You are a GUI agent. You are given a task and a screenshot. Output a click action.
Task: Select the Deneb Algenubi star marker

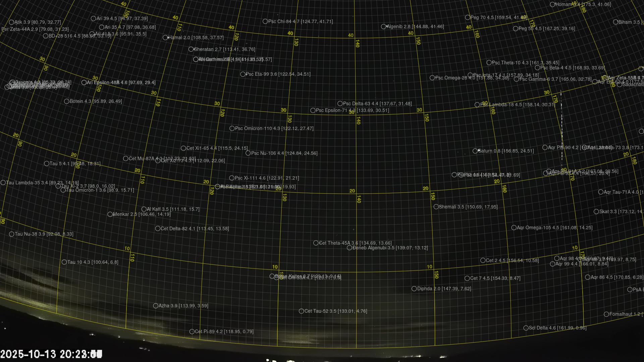point(350,248)
